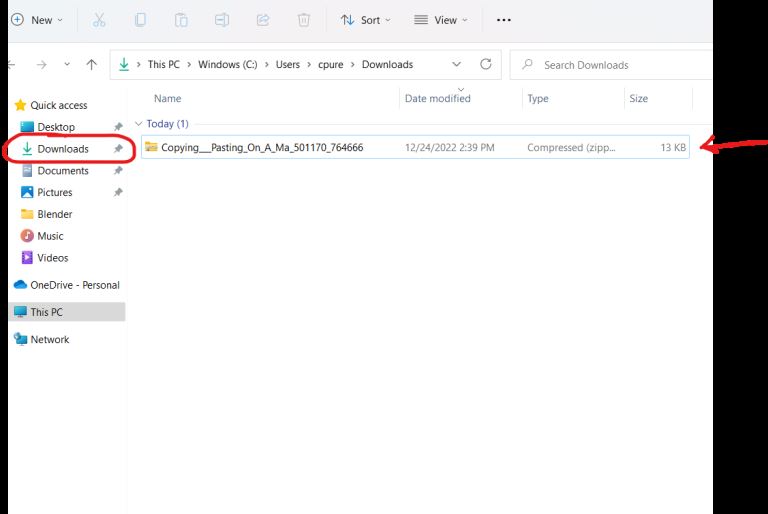Refresh the Downloads folder view

click(485, 64)
